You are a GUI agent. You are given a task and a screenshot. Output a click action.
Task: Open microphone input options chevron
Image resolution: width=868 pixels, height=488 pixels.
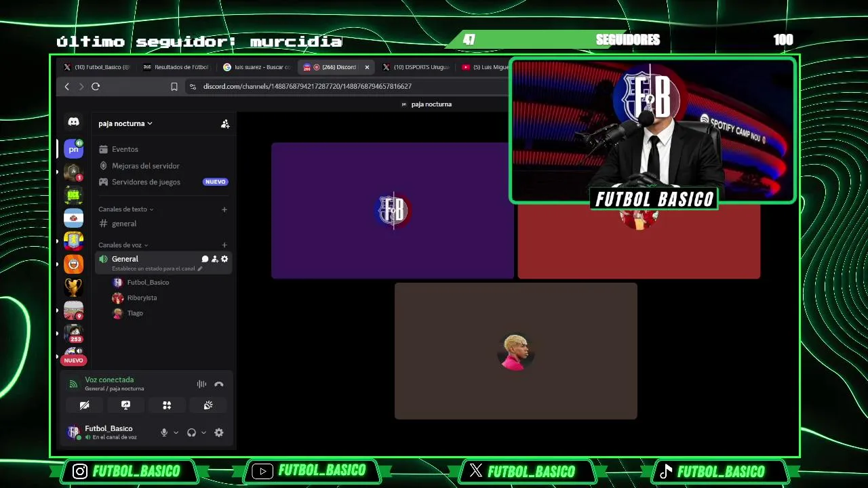[x=176, y=433]
